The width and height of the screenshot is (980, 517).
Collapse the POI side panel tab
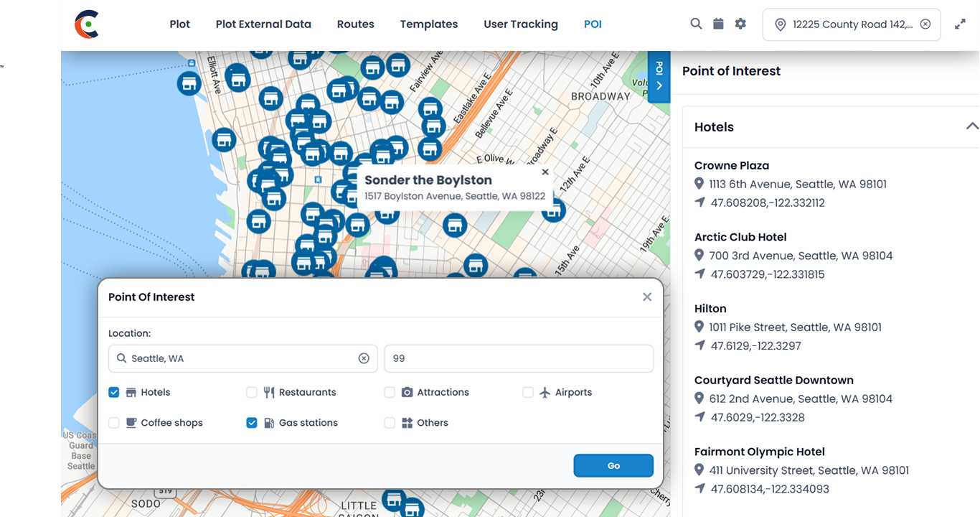(659, 77)
